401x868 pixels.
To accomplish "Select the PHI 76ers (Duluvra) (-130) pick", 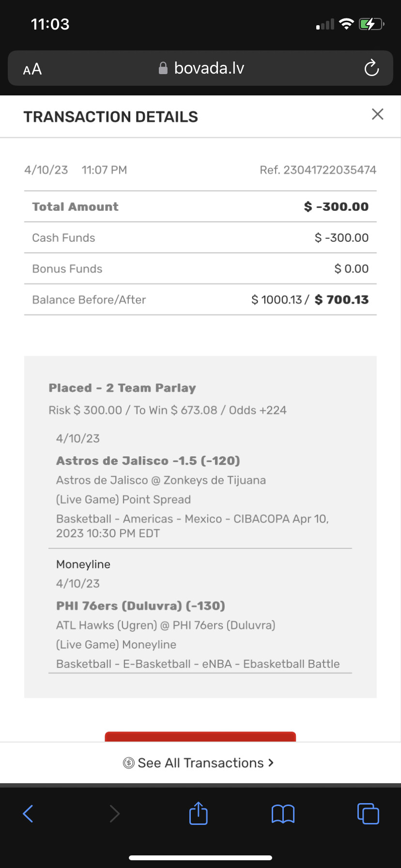I will pyautogui.click(x=140, y=606).
